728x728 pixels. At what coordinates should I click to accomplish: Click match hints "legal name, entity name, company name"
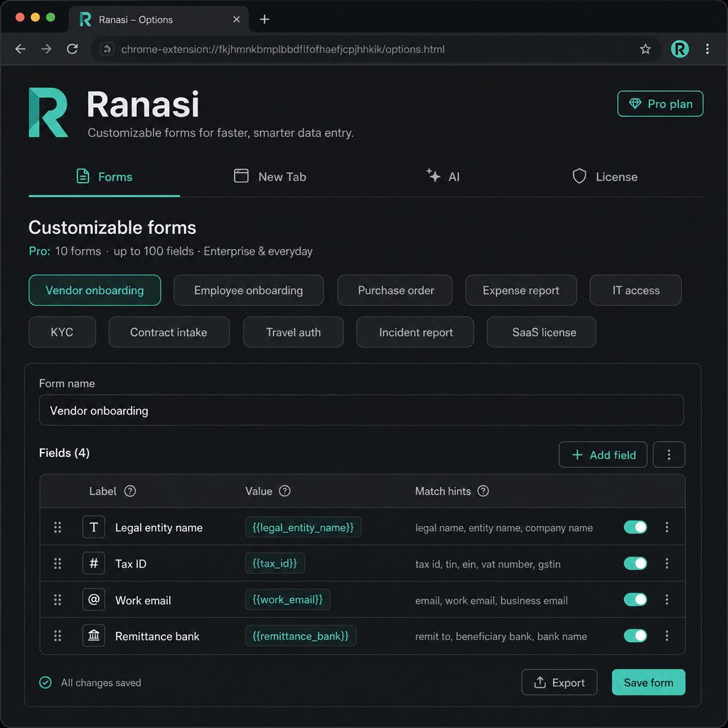tap(504, 528)
